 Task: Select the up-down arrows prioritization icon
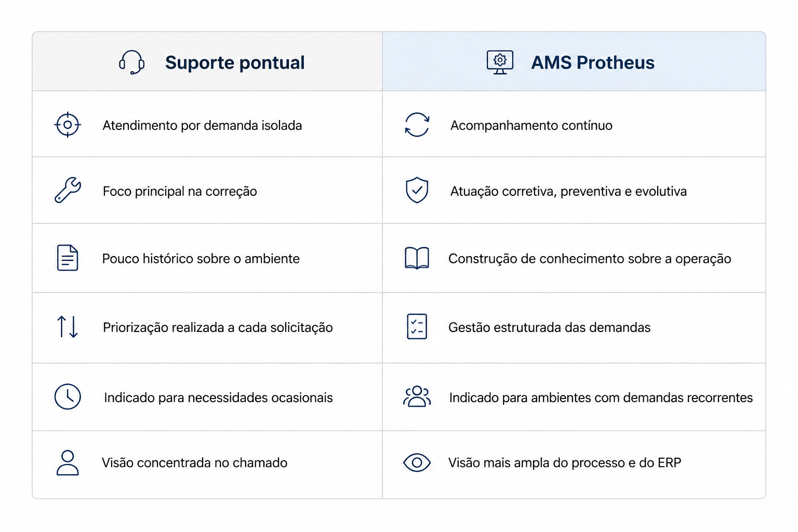point(68,327)
